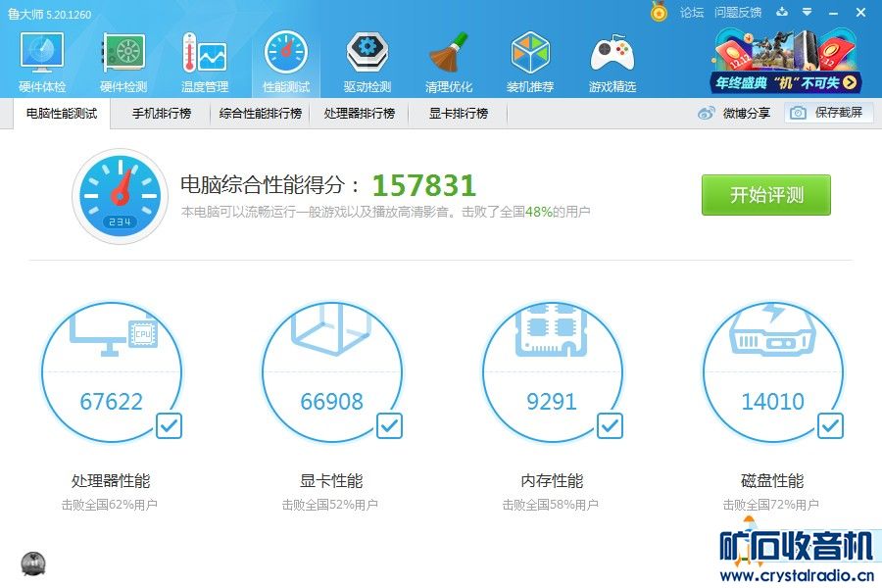The image size is (882, 588).
Task: Click the memory chip icon in memory circle
Action: pyautogui.click(x=551, y=330)
